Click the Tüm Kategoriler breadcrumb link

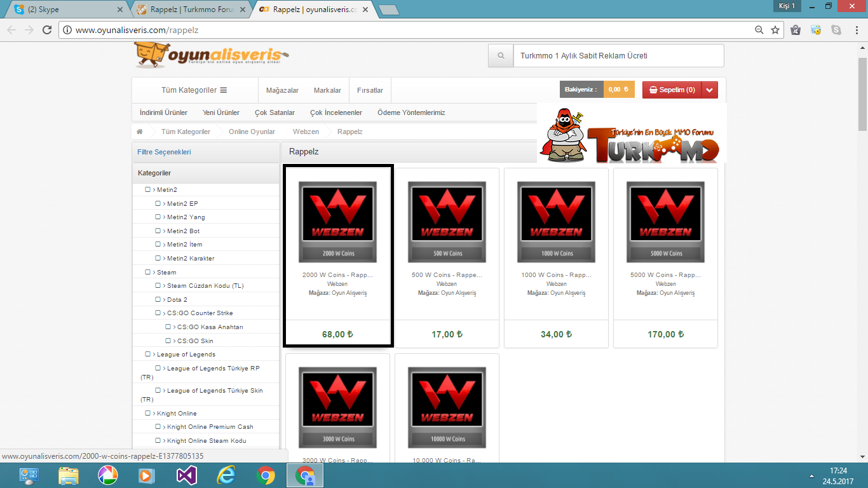(186, 132)
